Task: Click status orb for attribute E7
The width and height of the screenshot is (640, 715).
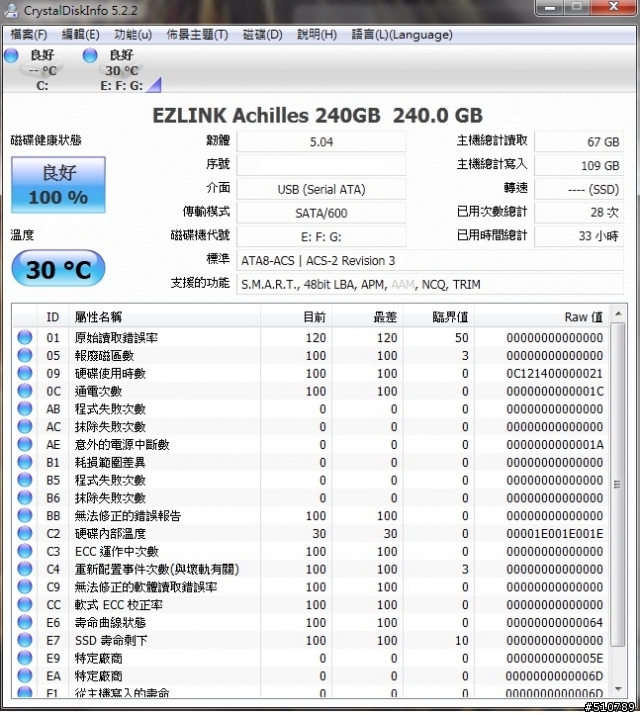Action: pos(25,640)
